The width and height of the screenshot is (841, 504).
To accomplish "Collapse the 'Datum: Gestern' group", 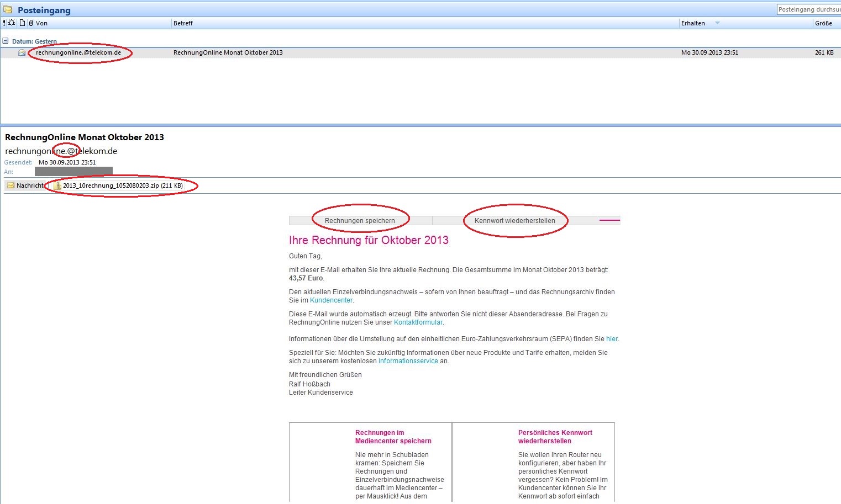I will 6,41.
